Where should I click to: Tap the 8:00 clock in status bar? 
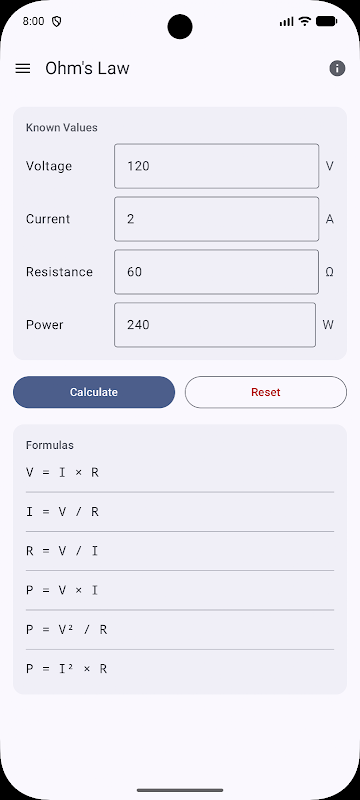34,21
